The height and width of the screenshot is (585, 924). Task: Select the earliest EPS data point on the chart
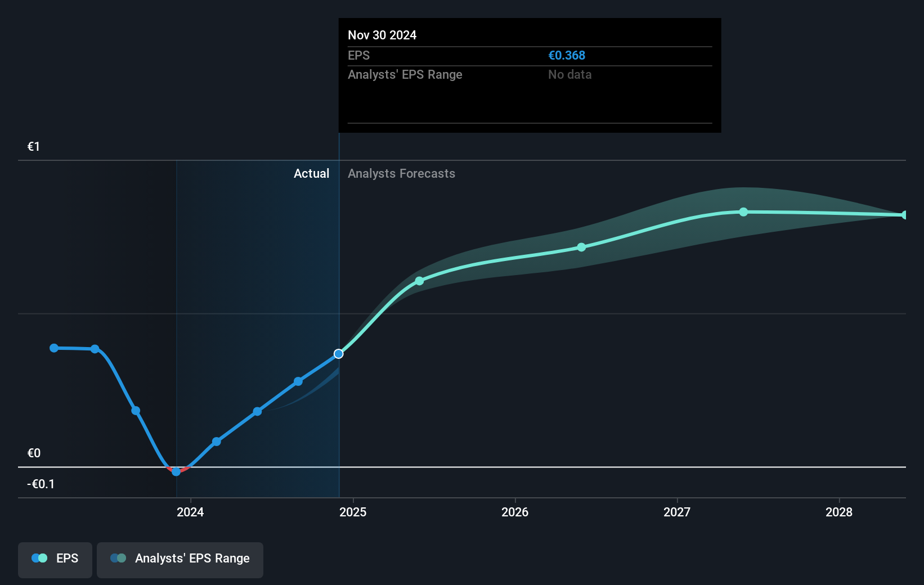tap(54, 348)
